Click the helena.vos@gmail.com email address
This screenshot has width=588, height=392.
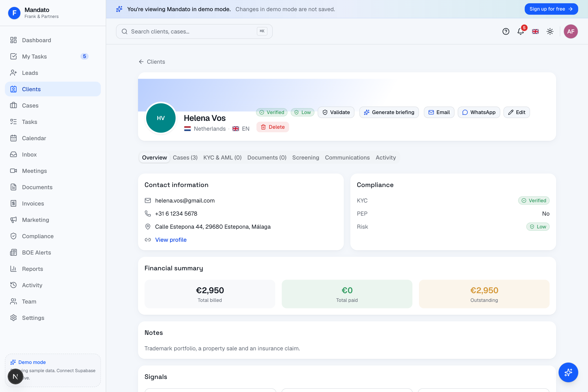[x=185, y=200]
